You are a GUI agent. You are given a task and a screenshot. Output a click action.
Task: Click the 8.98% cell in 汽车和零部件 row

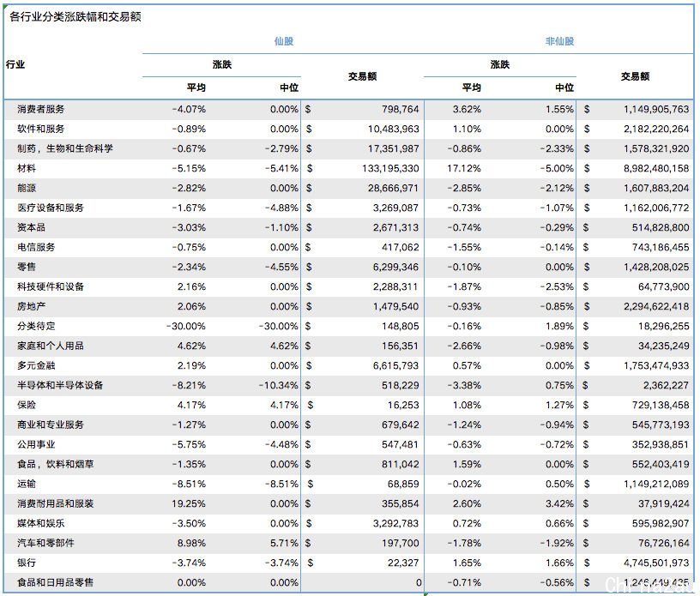coord(191,543)
